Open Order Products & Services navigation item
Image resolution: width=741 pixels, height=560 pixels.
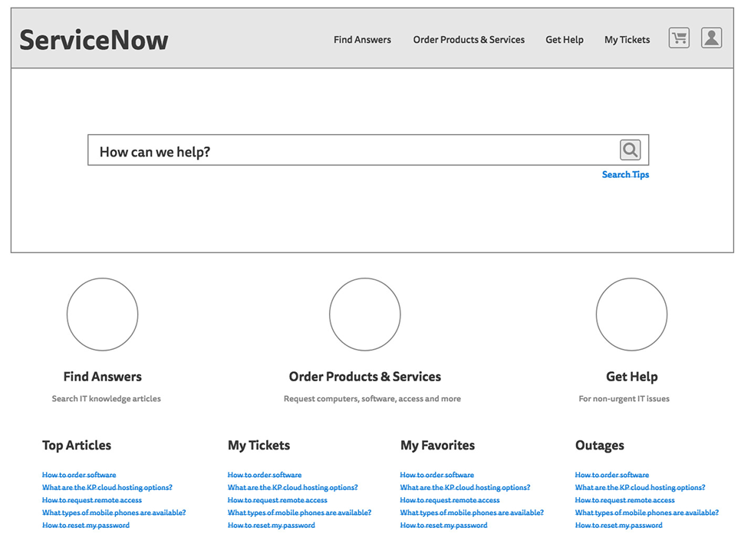pyautogui.click(x=469, y=40)
